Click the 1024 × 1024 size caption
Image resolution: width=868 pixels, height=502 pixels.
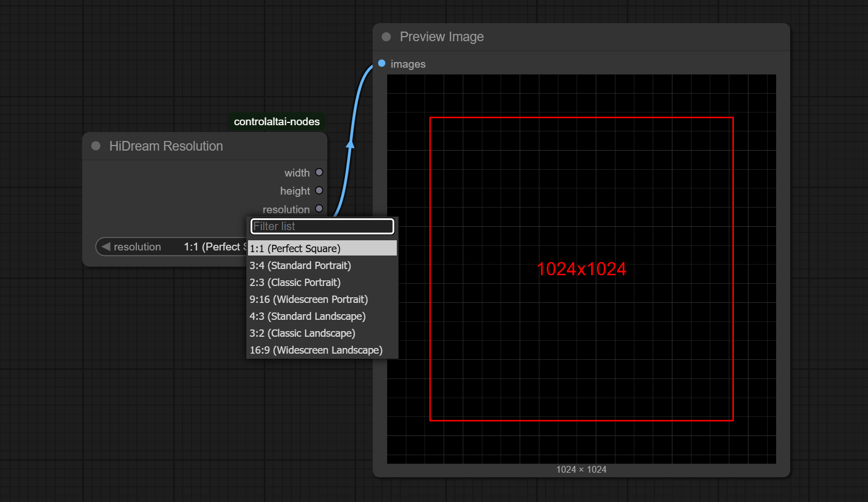[x=581, y=469]
